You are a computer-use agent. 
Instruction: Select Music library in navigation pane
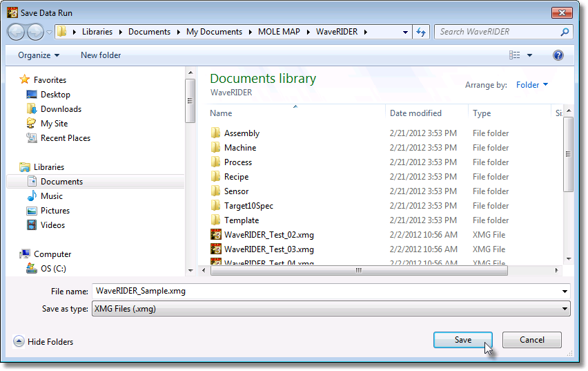point(51,196)
